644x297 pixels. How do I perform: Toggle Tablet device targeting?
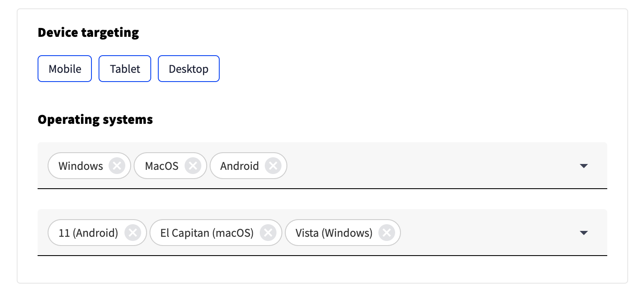point(125,69)
